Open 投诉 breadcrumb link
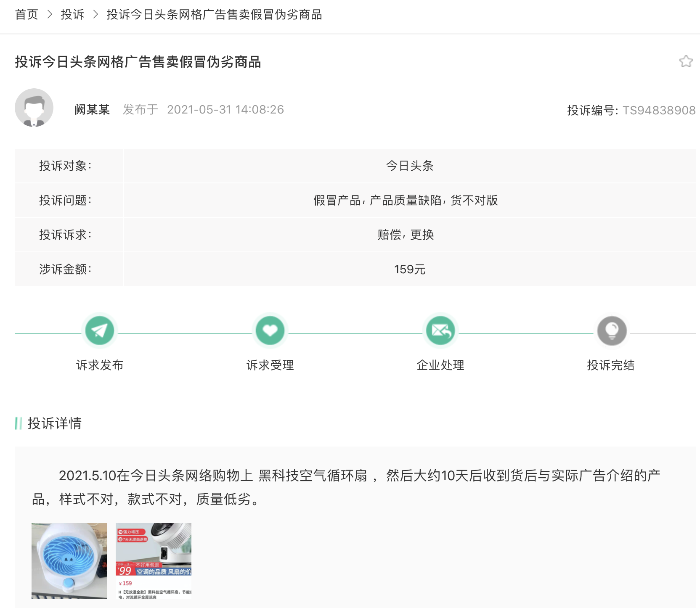The height and width of the screenshot is (608, 700). [x=72, y=15]
